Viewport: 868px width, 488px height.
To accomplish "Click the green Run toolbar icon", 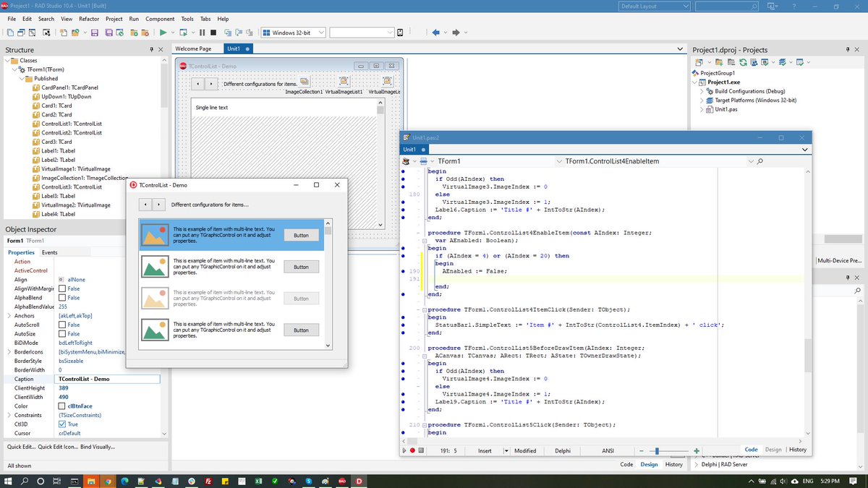I will coord(163,33).
